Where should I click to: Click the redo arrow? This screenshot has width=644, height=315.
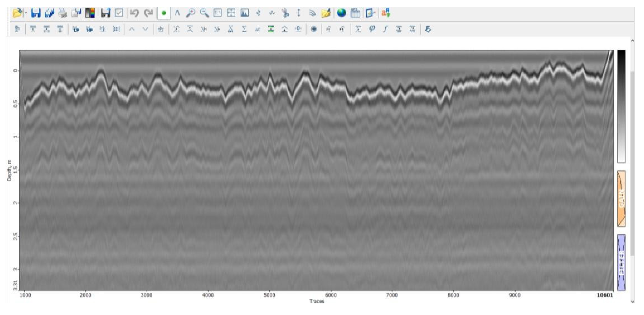tap(149, 13)
